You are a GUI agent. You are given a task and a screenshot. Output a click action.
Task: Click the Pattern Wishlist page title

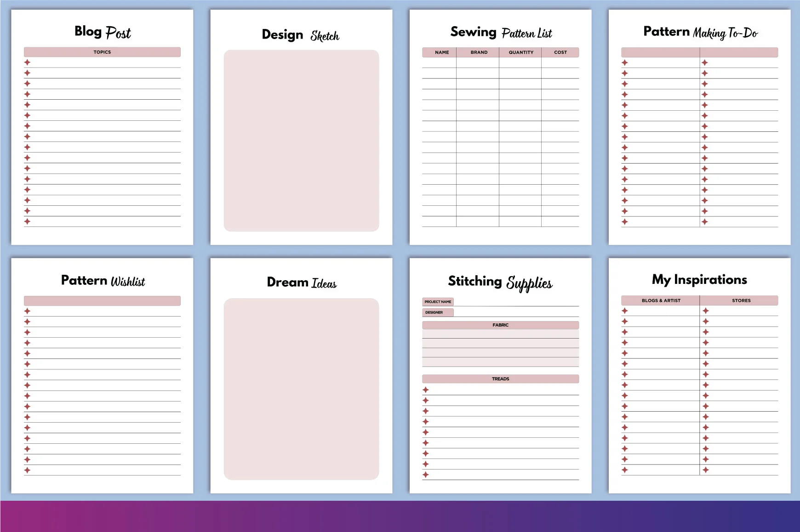(103, 281)
